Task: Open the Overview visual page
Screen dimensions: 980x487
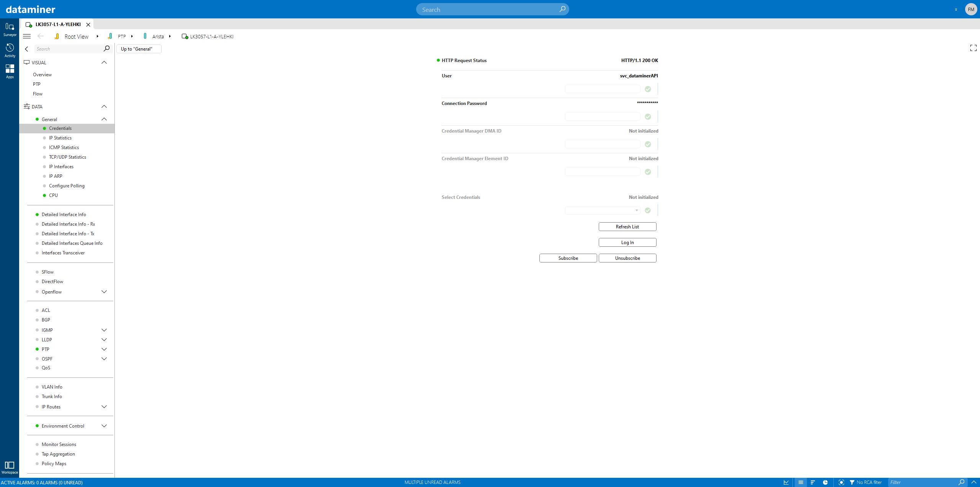Action: 42,75
